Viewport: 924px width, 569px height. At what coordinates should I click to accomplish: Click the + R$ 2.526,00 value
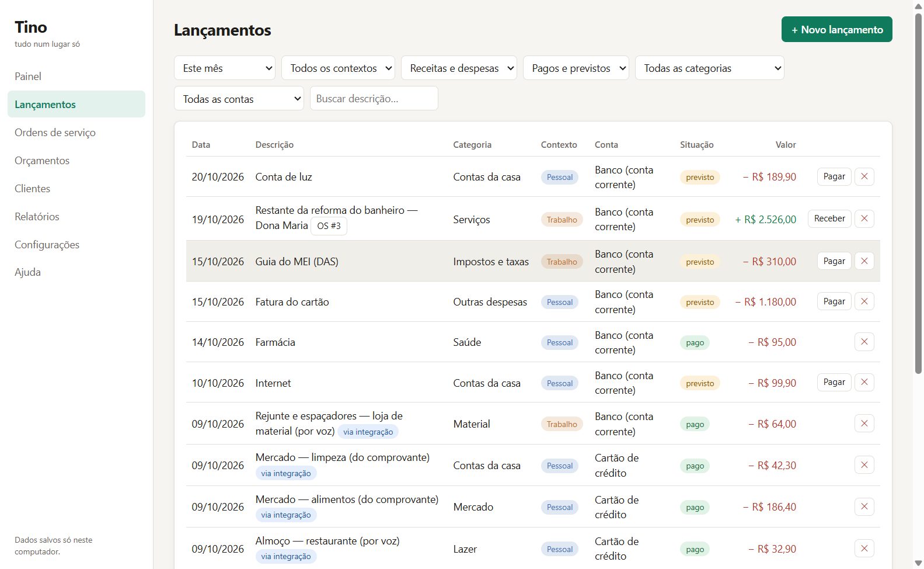[x=765, y=220]
